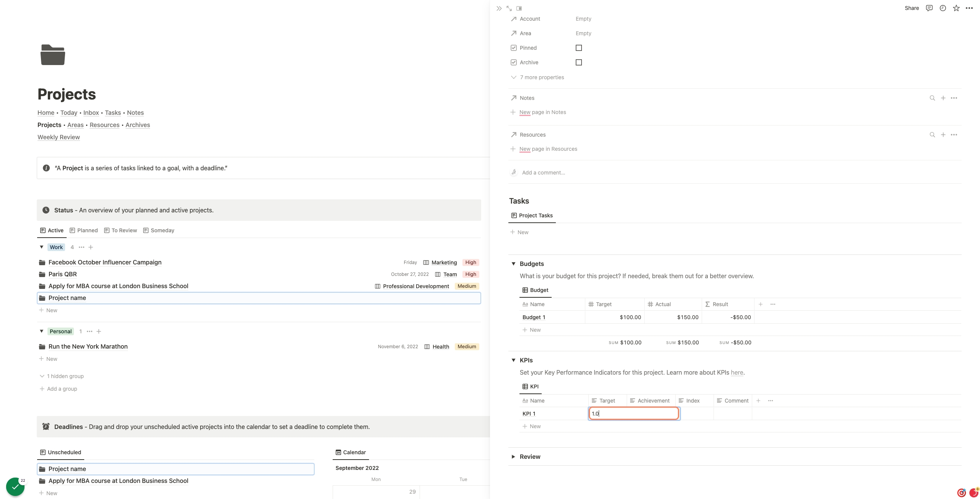Open Budget table three-dot column options
980x499 pixels.
(773, 304)
